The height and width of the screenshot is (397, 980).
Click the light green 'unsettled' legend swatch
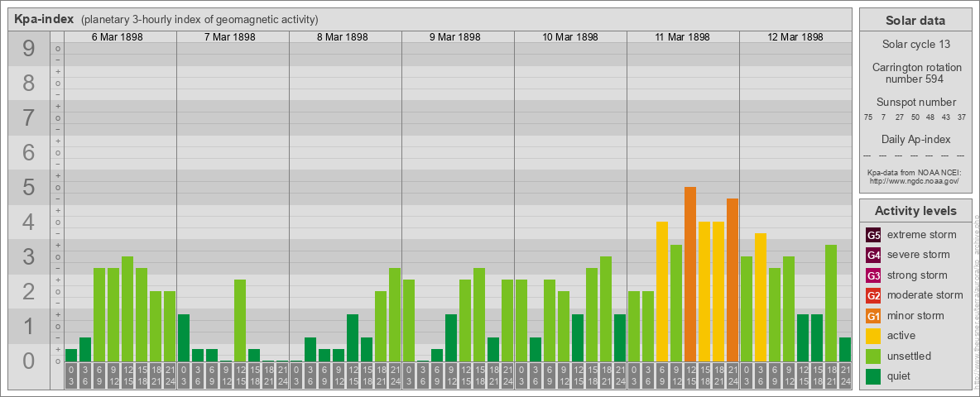click(873, 356)
